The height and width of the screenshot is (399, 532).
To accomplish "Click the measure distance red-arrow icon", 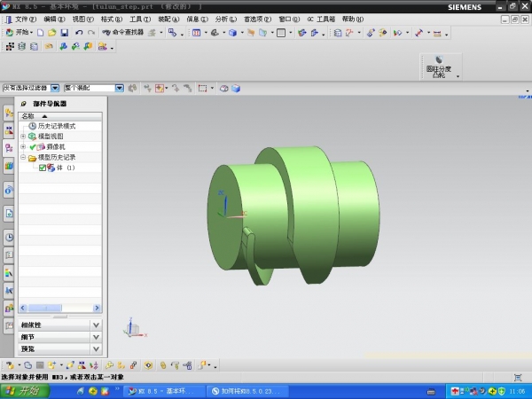I will pyautogui.click(x=419, y=33).
